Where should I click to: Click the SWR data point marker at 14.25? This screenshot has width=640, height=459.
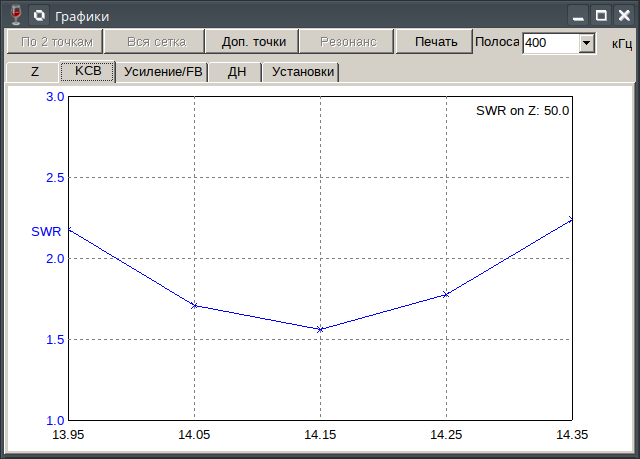tap(446, 294)
